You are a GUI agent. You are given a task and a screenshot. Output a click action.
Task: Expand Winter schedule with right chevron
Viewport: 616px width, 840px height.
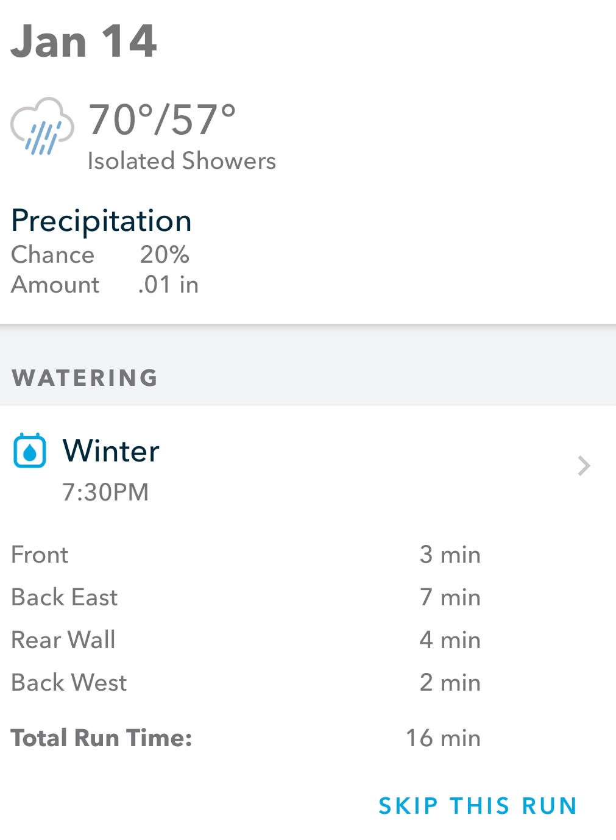point(584,466)
